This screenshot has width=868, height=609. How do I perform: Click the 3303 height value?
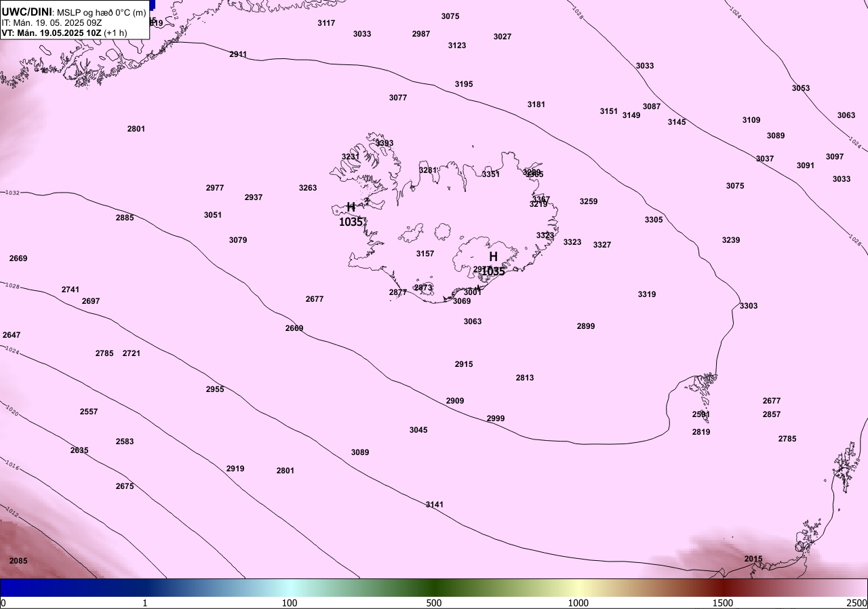pyautogui.click(x=749, y=306)
